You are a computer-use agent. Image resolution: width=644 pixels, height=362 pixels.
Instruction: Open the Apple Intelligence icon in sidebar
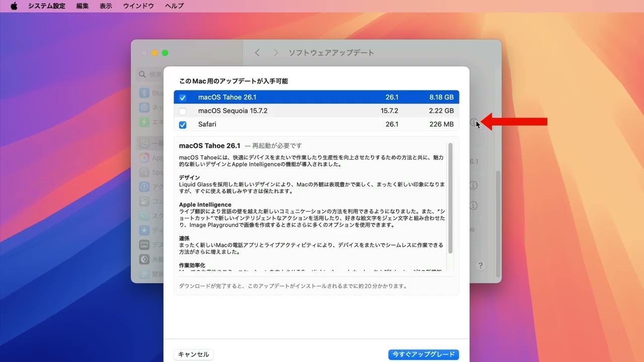144,158
